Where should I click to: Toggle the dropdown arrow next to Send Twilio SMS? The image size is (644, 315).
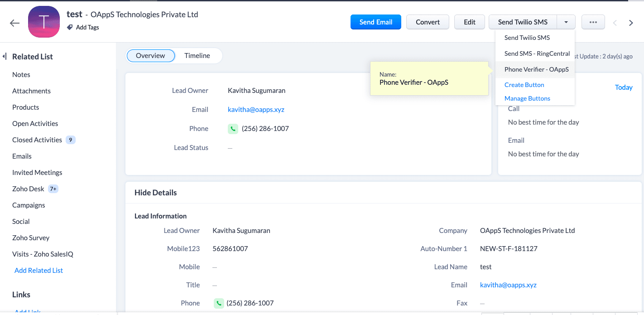click(x=566, y=22)
